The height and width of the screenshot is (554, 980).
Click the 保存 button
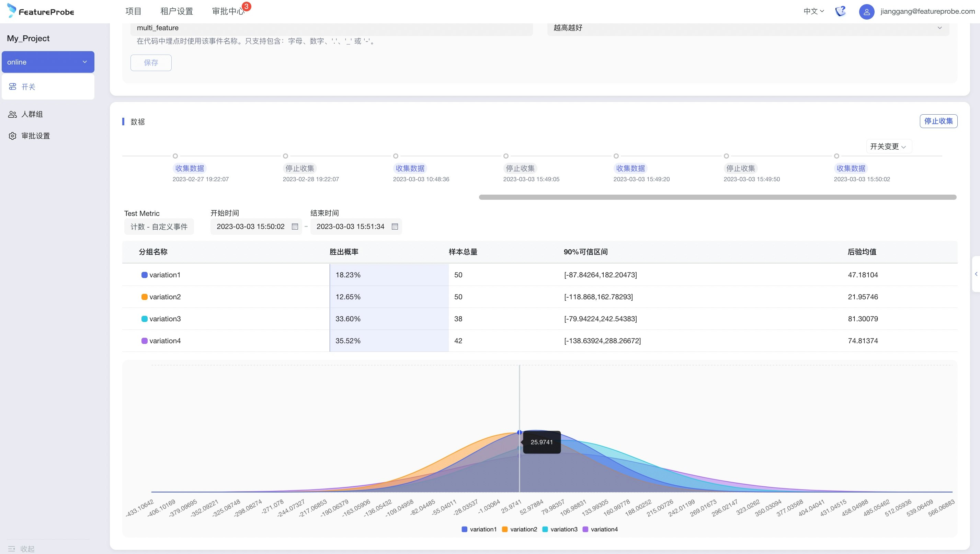click(x=151, y=63)
